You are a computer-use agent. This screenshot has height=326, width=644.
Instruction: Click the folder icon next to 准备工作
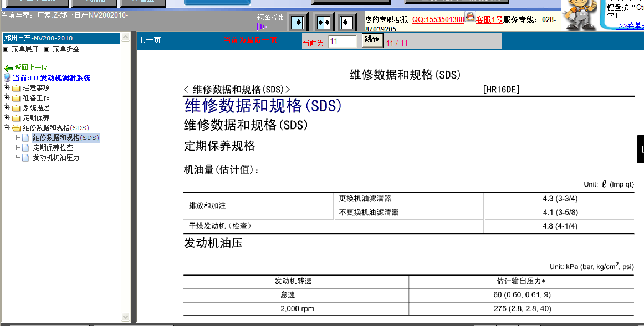point(16,98)
